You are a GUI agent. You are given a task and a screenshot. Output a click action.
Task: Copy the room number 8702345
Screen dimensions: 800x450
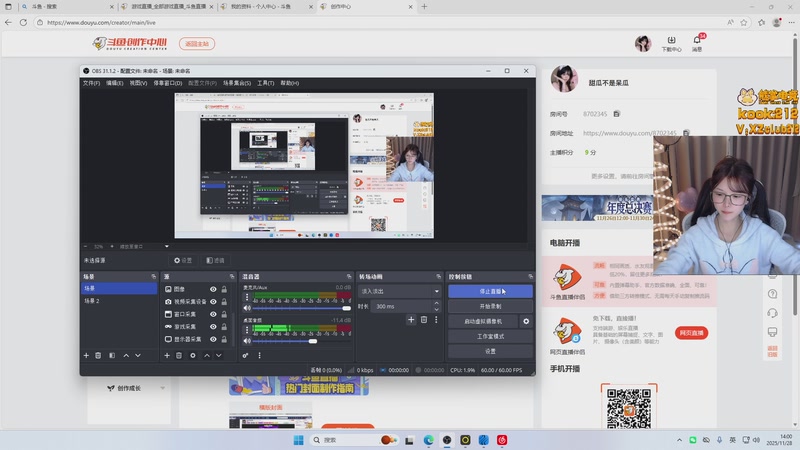(616, 114)
